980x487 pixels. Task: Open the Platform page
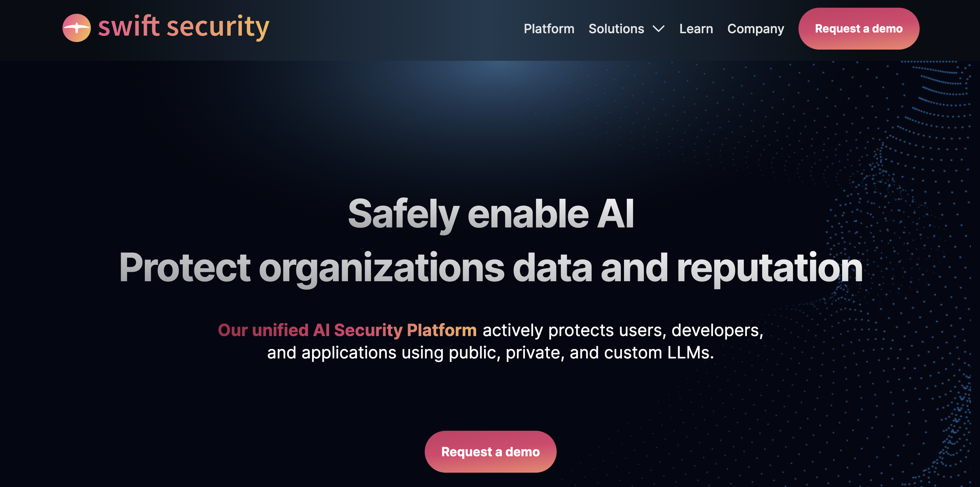click(x=549, y=29)
